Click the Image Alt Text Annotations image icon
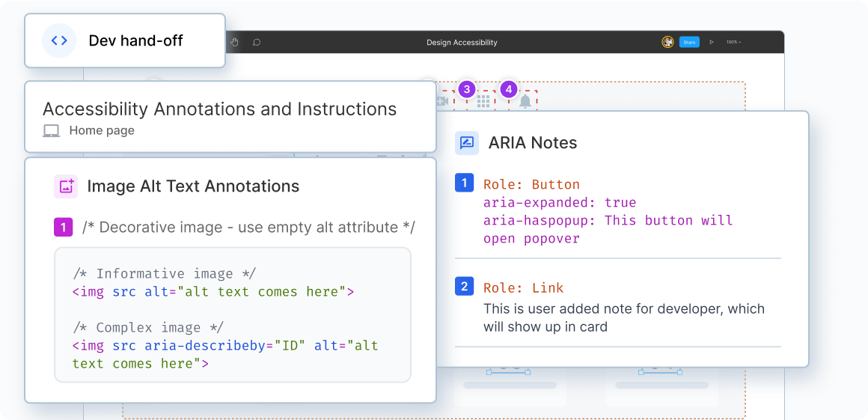This screenshot has height=420, width=868. click(x=66, y=186)
